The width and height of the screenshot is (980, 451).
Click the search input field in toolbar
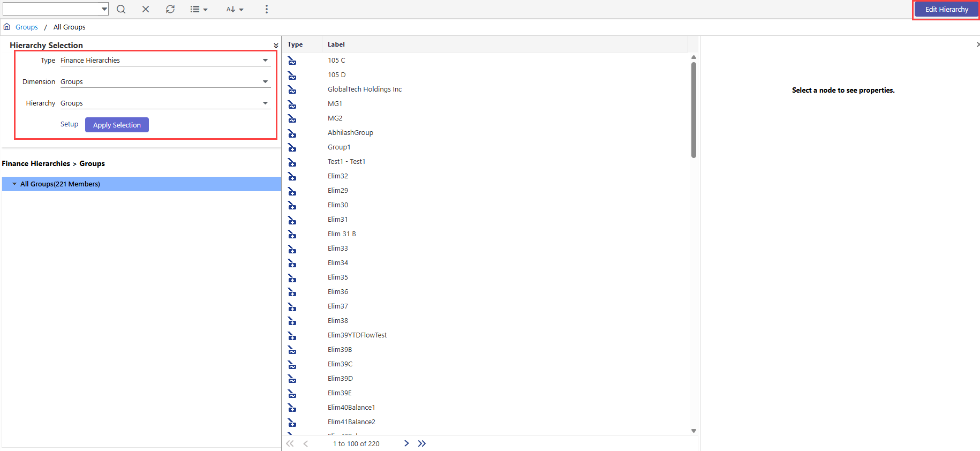51,9
